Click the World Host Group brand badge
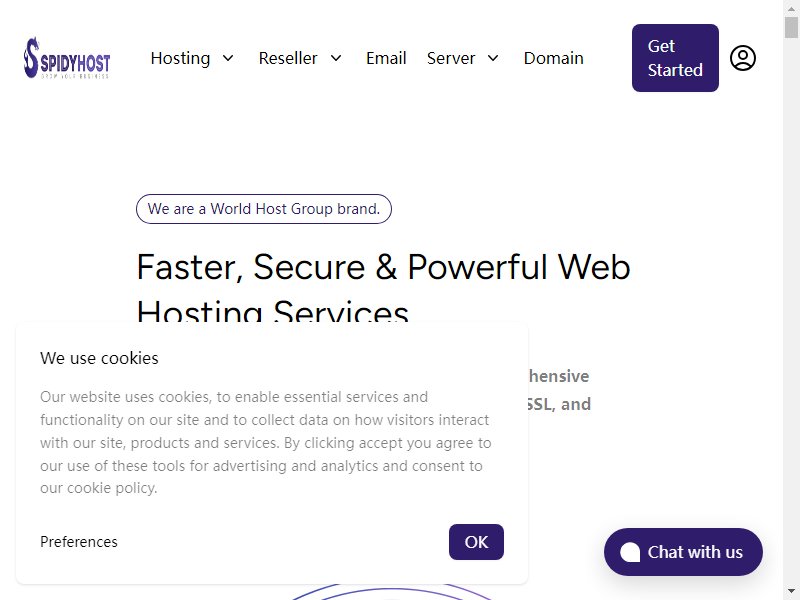This screenshot has height=600, width=800. [x=264, y=209]
